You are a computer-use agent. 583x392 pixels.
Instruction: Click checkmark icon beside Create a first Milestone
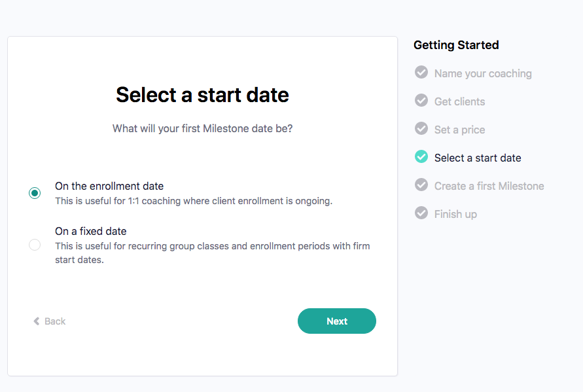tap(421, 185)
